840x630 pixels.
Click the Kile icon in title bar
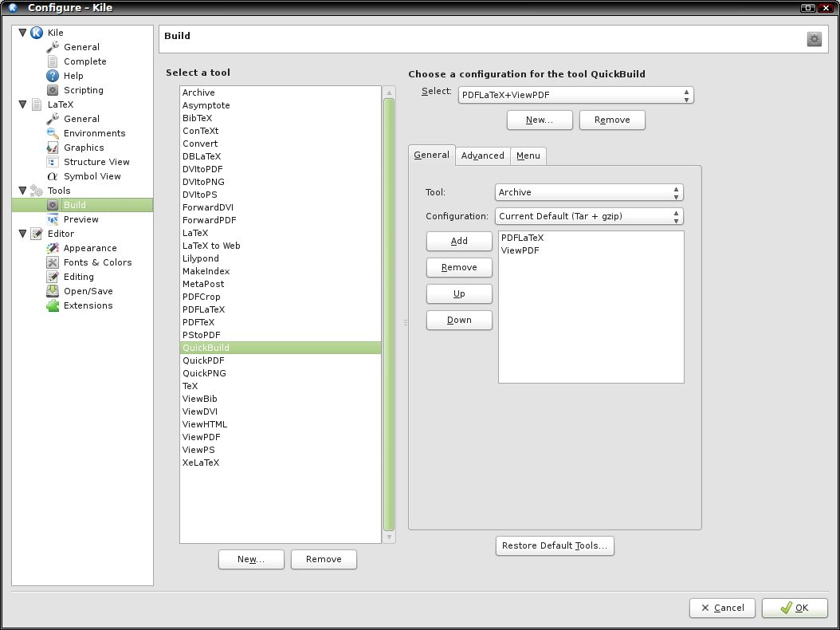(13, 7)
